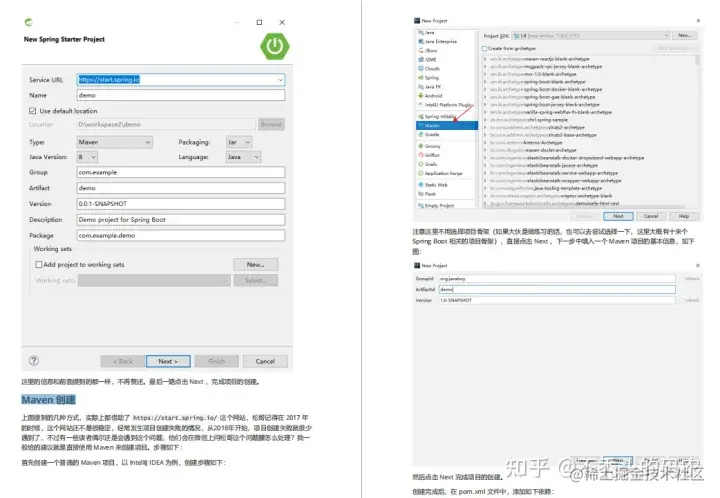Click Next in Spring Starter dialog
This screenshot has width=720, height=498.
pos(168,361)
